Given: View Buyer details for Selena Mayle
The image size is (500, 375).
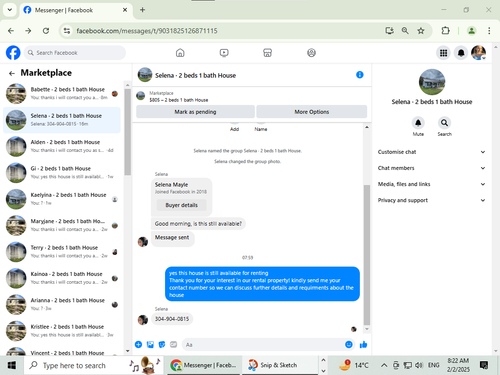Looking at the screenshot, I should pos(182,205).
